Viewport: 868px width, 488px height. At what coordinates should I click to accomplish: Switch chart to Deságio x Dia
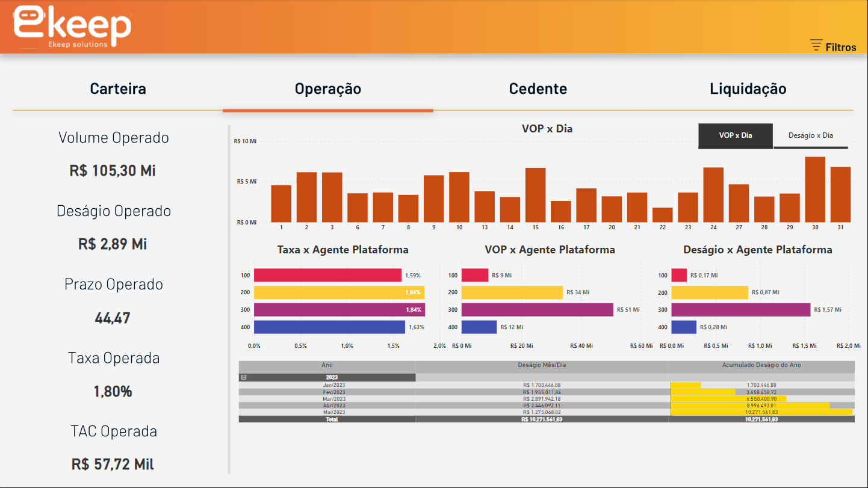tap(811, 136)
